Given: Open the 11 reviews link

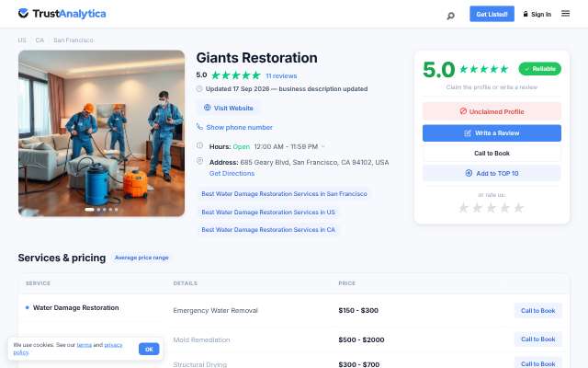Looking at the screenshot, I should click(281, 75).
